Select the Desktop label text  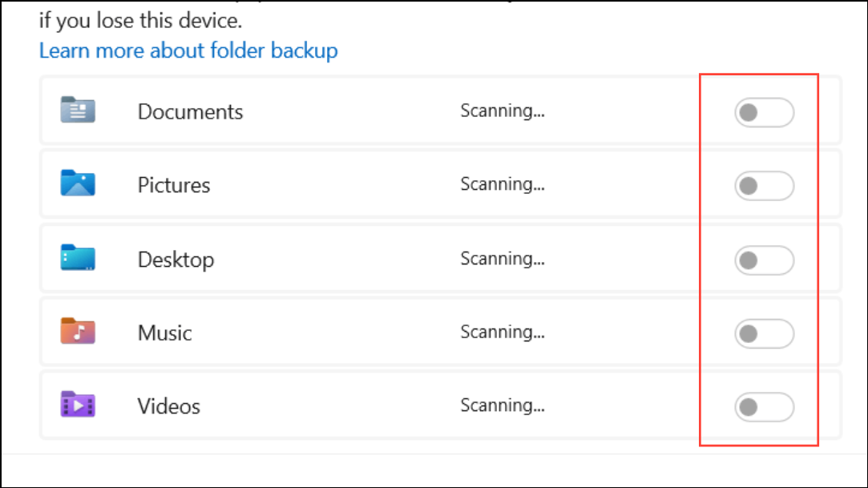(x=176, y=260)
